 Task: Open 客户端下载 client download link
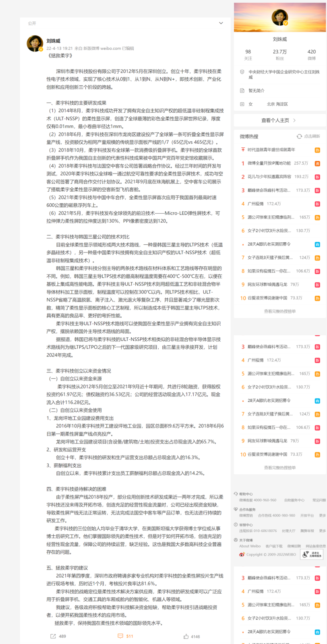(x=274, y=546)
